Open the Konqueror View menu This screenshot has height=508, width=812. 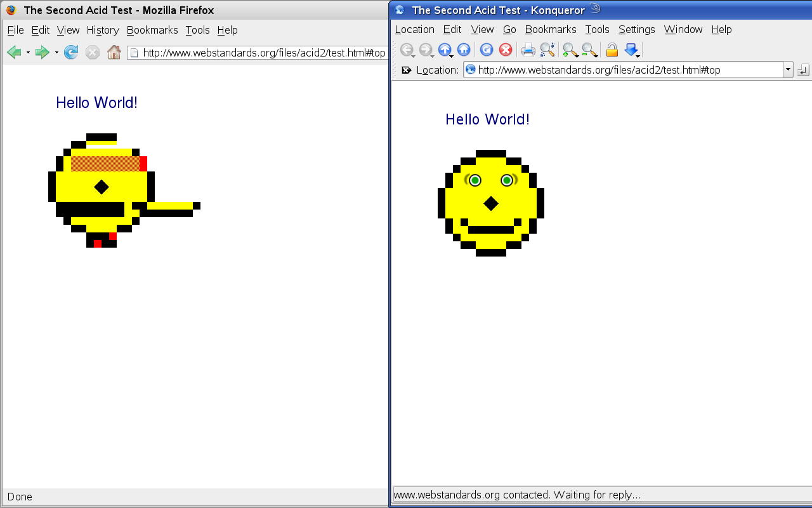[482, 29]
